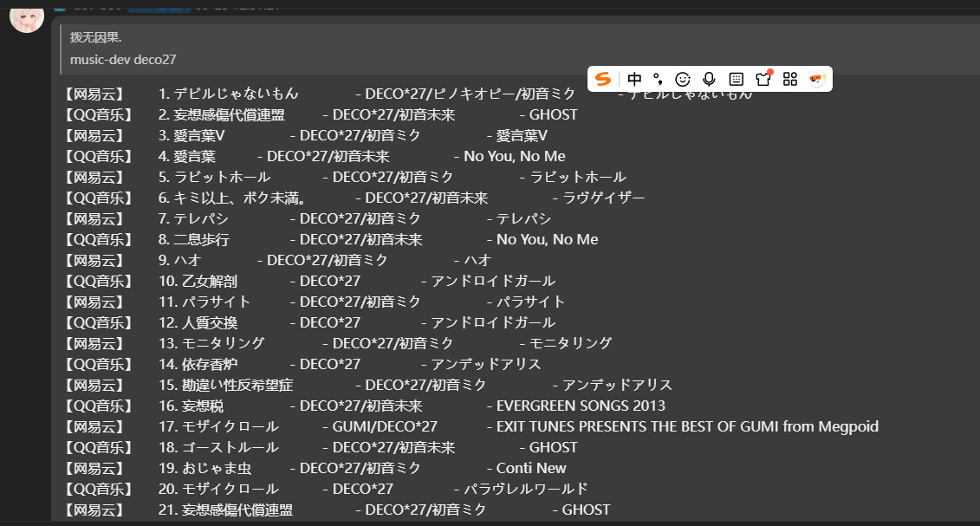The image size is (980, 526).
Task: Toggle Chinese/English input mode with 中 icon
Action: (x=635, y=79)
